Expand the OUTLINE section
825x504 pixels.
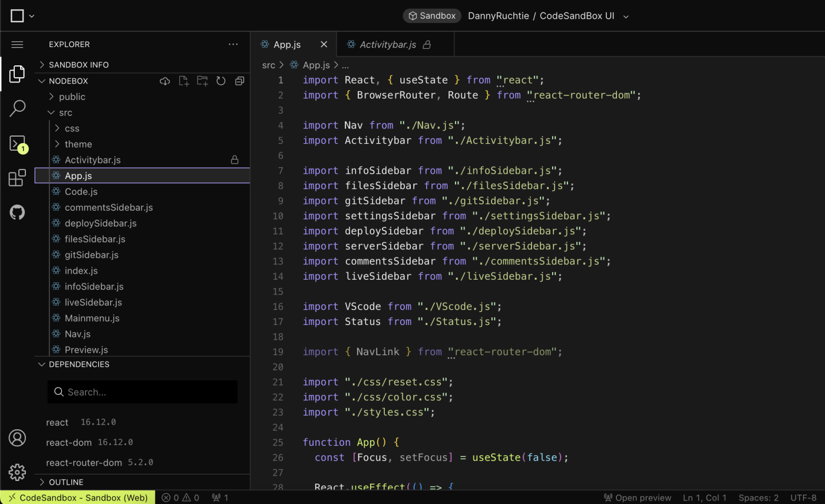pyautogui.click(x=65, y=482)
